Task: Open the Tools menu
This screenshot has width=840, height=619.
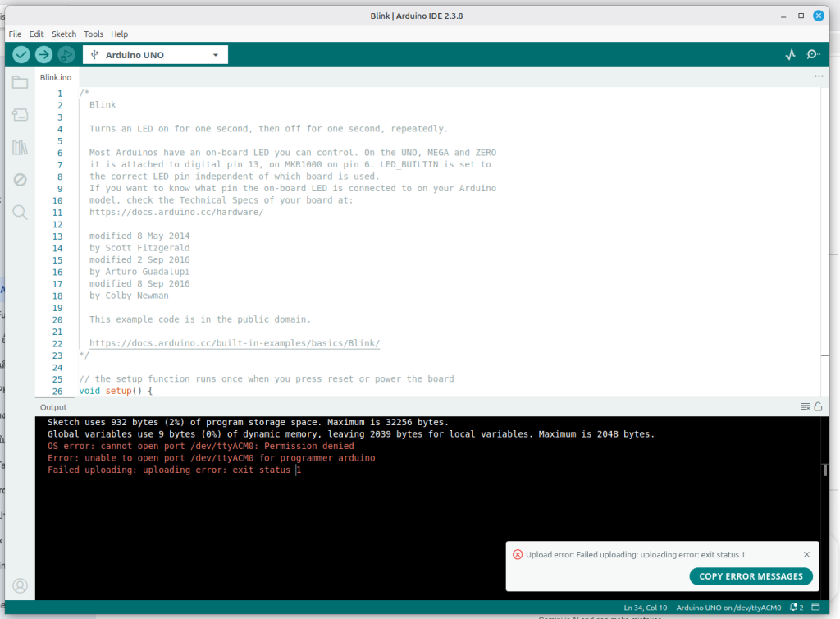Action: pos(94,34)
